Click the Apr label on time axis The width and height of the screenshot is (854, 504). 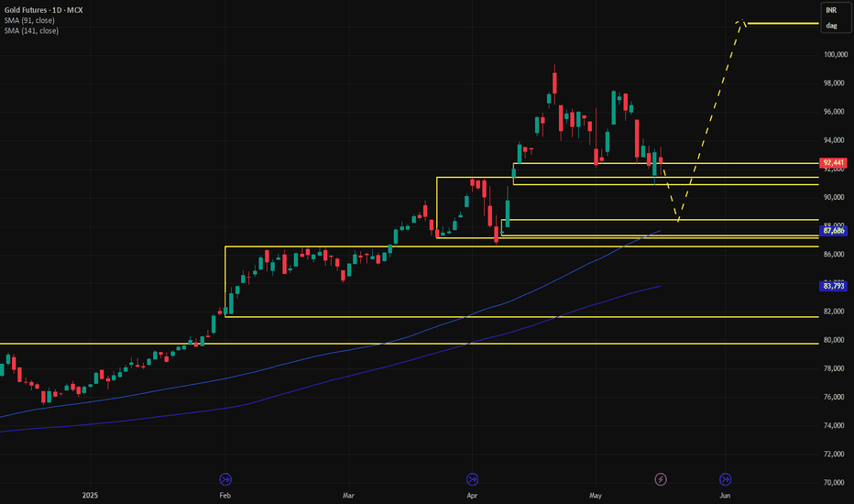(472, 495)
